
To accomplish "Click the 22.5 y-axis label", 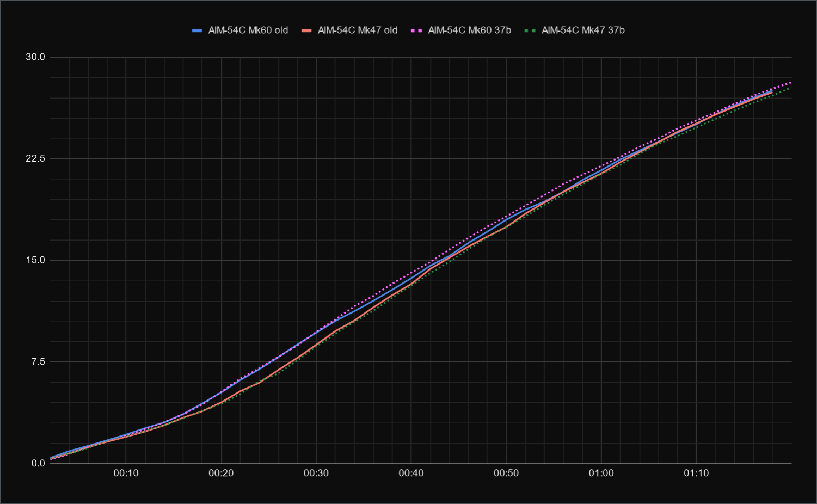I will click(x=35, y=158).
